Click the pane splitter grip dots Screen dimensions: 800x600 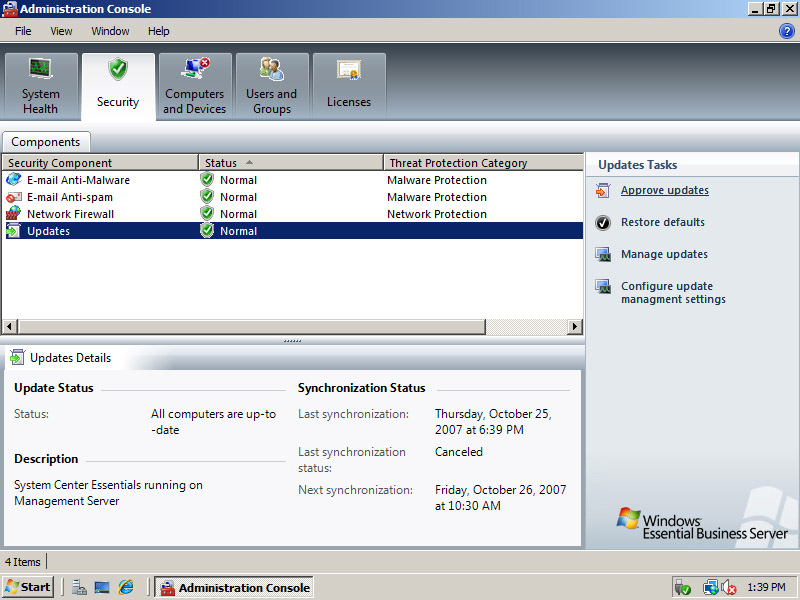pyautogui.click(x=292, y=340)
